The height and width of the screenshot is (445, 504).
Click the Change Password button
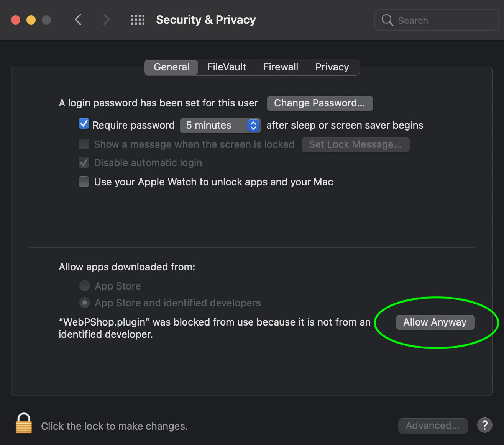pos(320,103)
